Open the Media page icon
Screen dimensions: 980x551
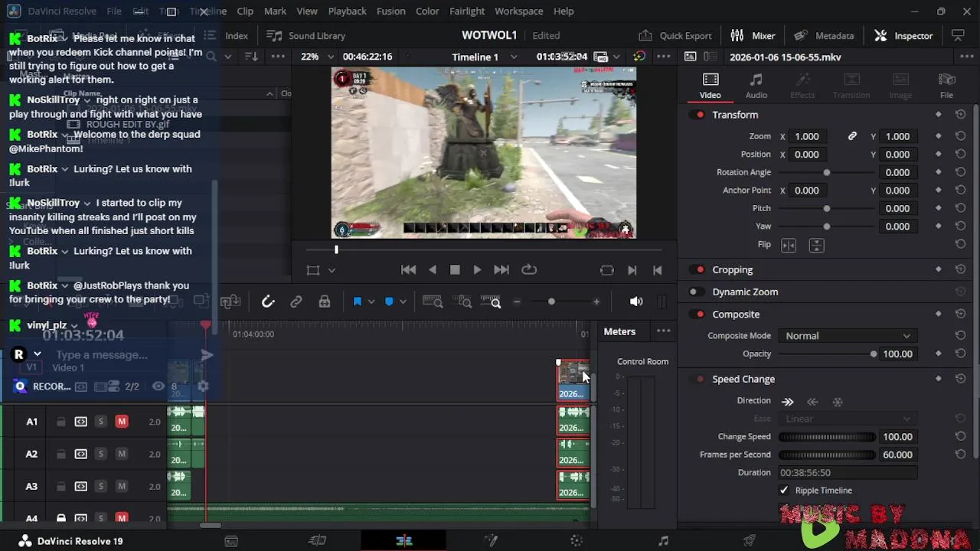(230, 541)
